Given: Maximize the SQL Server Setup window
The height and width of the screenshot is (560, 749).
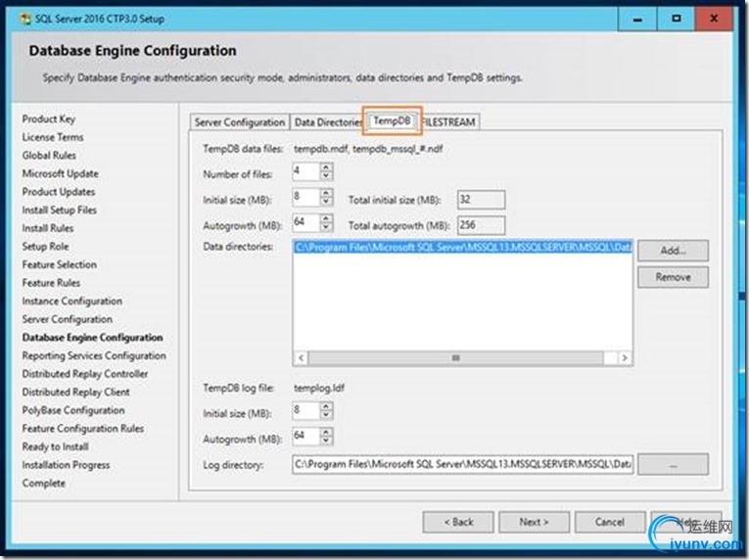Looking at the screenshot, I should point(676,20).
